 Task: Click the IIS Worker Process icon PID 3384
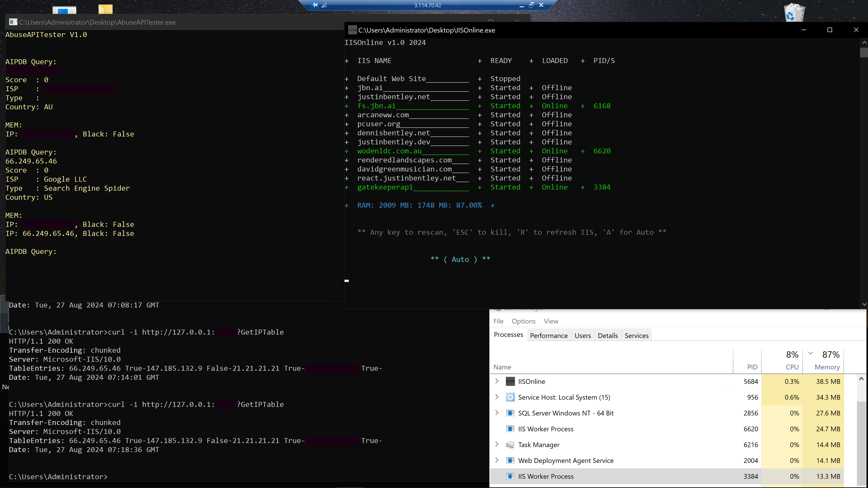[511, 476]
